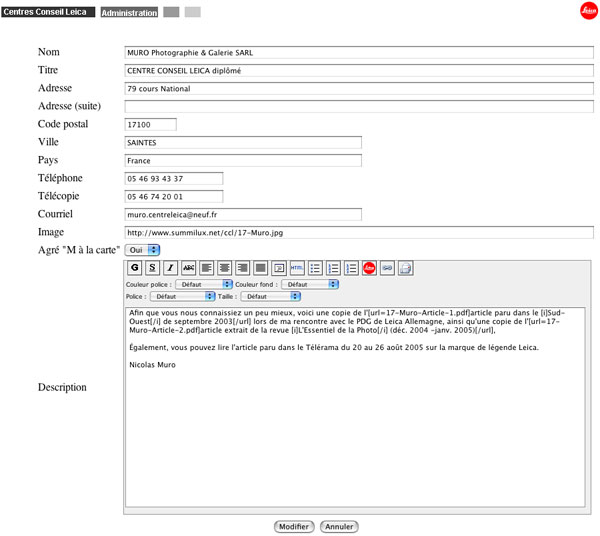
Task: Click the Annuler button
Action: (x=339, y=526)
